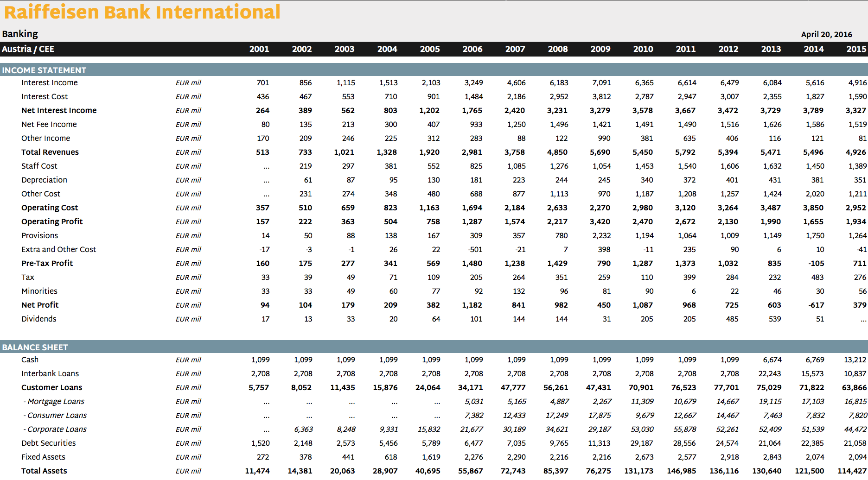Click the Debt Securities row label
The width and height of the screenshot is (868, 480).
tap(49, 443)
